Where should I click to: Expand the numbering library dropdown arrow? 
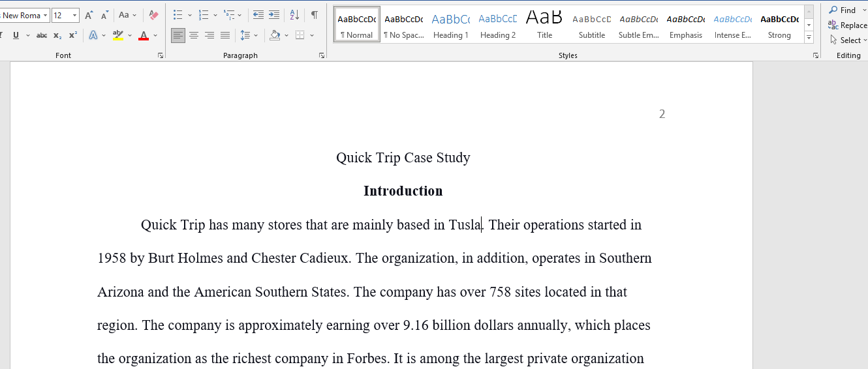click(215, 15)
